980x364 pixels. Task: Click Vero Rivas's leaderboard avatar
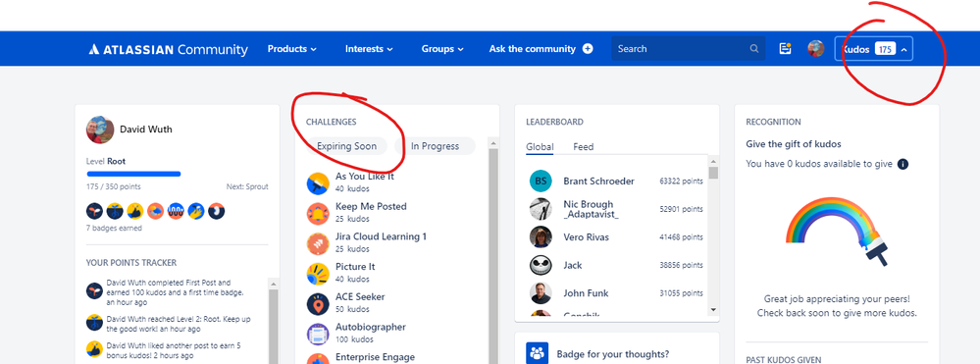click(x=541, y=237)
